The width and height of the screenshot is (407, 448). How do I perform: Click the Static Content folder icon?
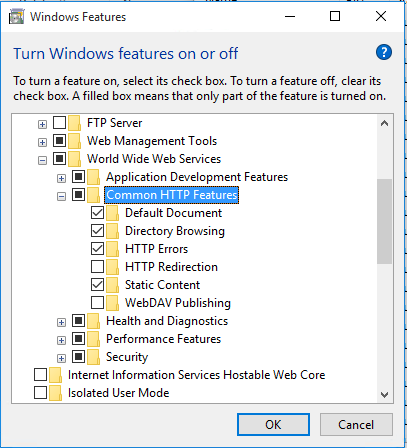[112, 285]
